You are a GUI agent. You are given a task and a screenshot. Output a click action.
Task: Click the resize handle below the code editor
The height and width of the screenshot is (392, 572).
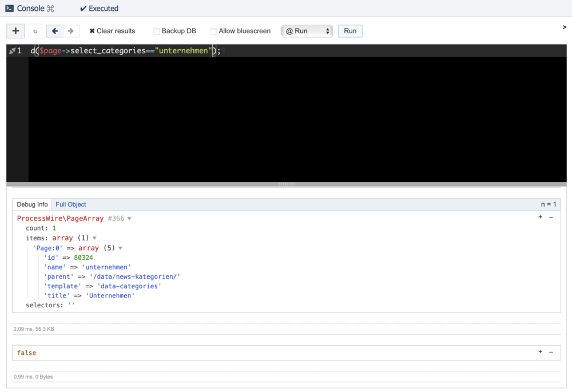click(286, 184)
